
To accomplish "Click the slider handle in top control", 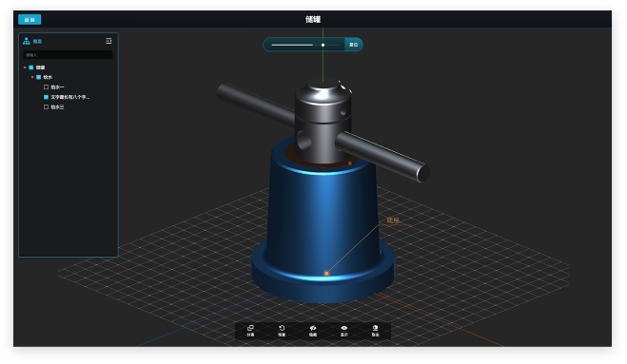I will (323, 46).
